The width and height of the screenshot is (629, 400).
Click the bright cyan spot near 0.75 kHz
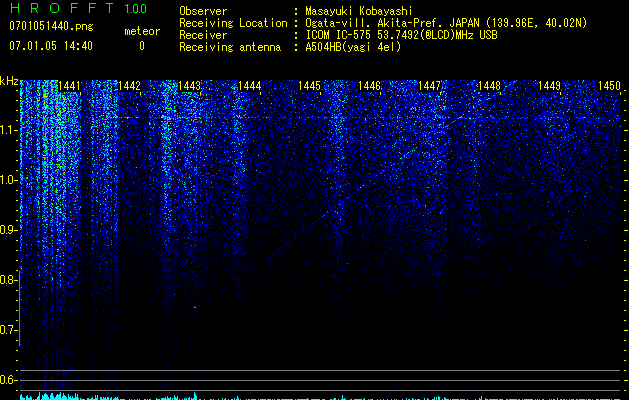(x=195, y=308)
